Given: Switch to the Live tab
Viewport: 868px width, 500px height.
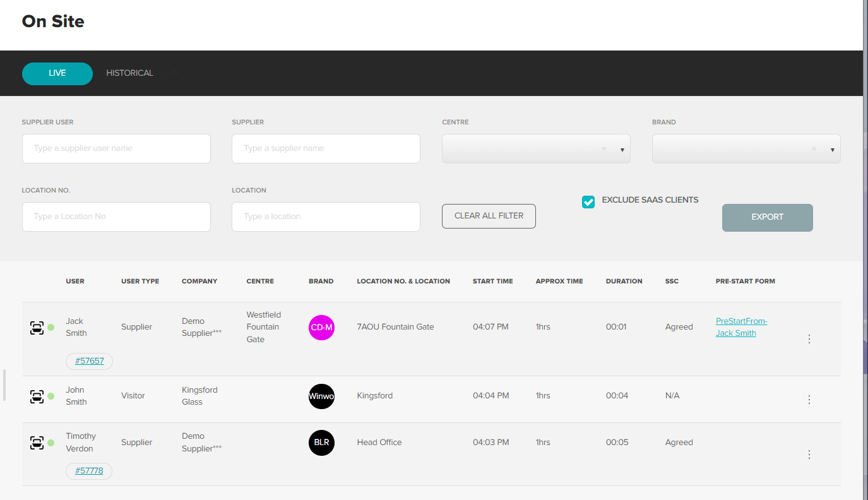Looking at the screenshot, I should 57,73.
